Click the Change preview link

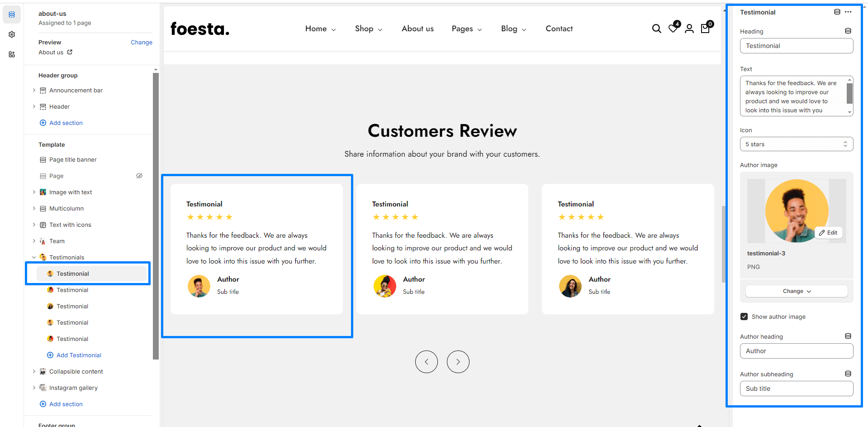141,42
